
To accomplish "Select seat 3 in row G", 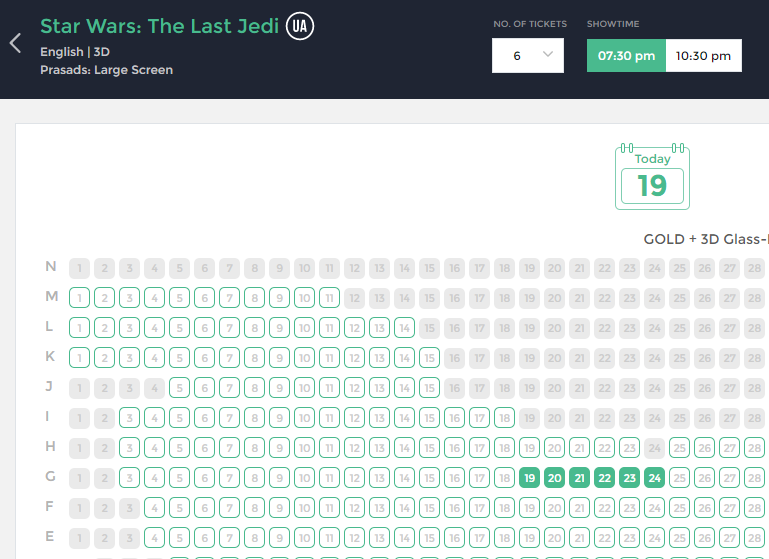I will (129, 478).
